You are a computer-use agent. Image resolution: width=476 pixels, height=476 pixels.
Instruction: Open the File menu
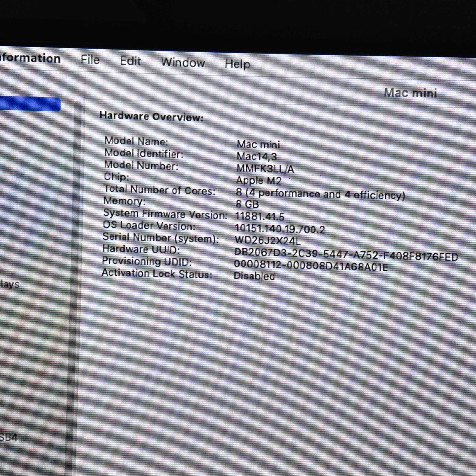pyautogui.click(x=90, y=60)
